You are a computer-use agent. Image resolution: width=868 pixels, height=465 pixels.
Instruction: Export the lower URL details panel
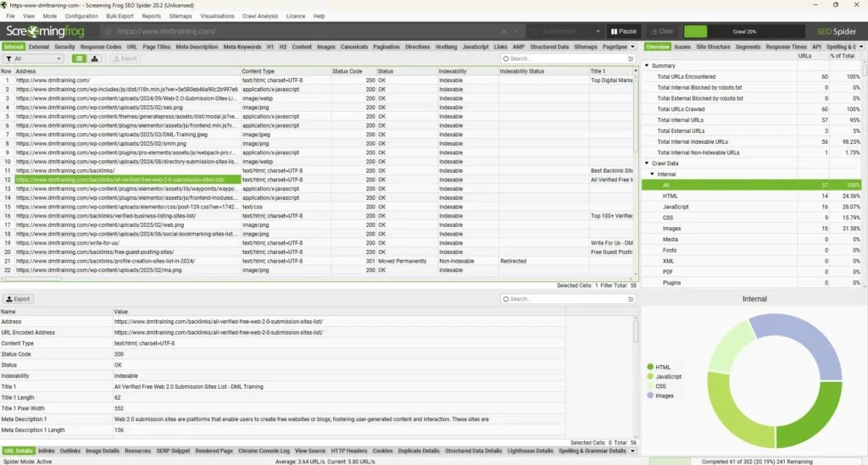click(19, 299)
